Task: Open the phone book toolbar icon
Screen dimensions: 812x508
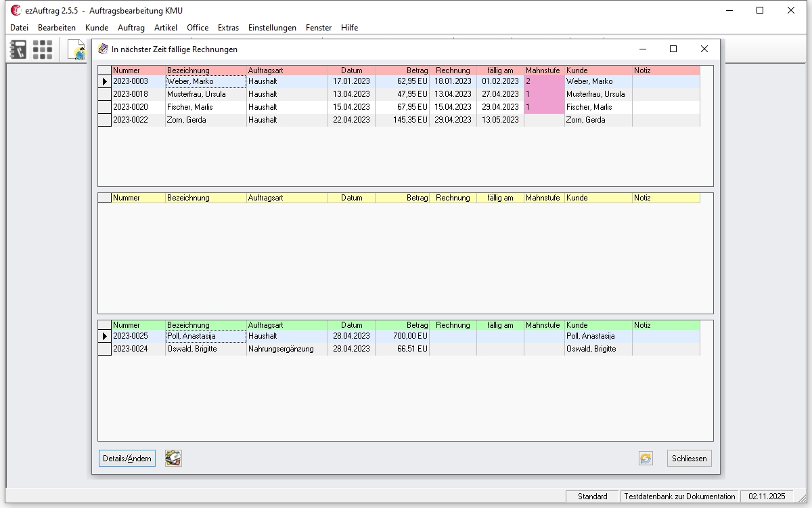Action: click(x=18, y=49)
